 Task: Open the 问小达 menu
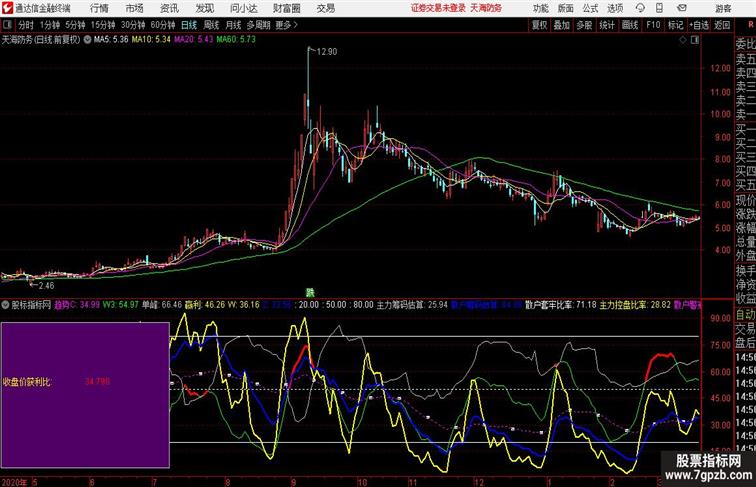[243, 8]
